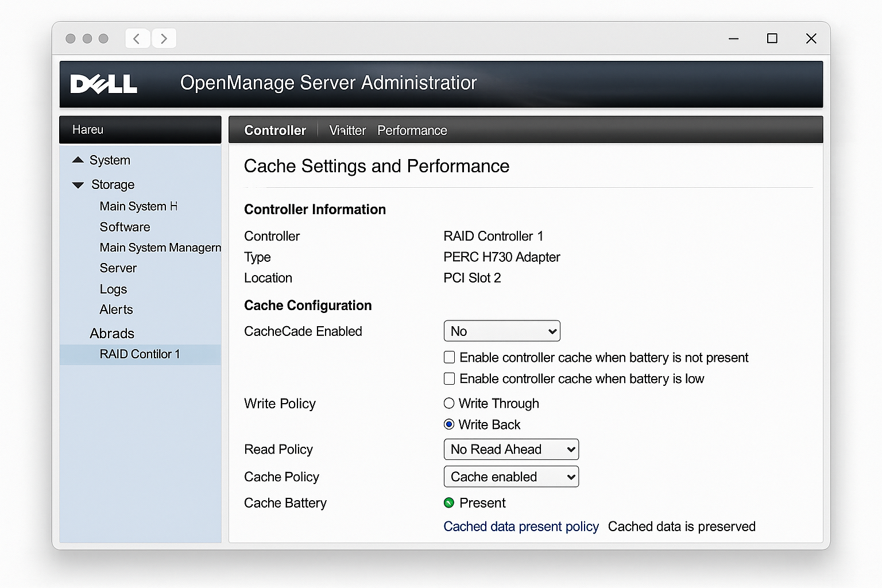Select Main System H in sidebar
Screen dimensions: 882x588
(x=138, y=206)
